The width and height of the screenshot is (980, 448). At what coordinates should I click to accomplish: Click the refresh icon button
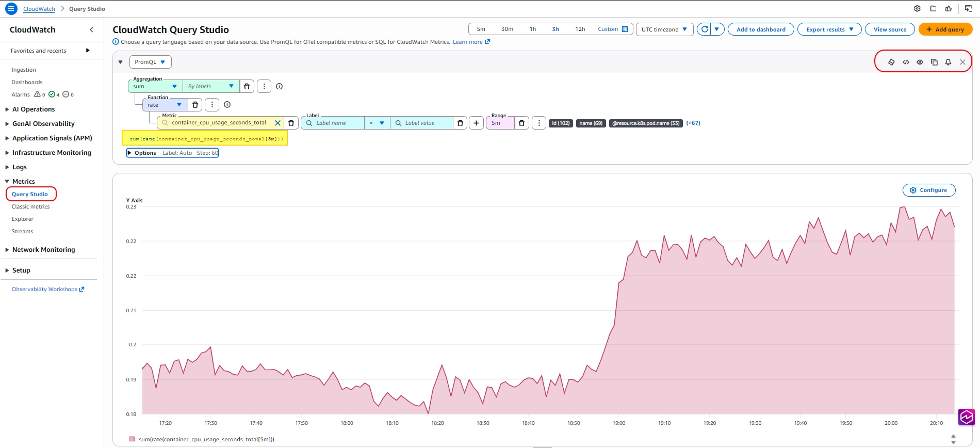704,29
